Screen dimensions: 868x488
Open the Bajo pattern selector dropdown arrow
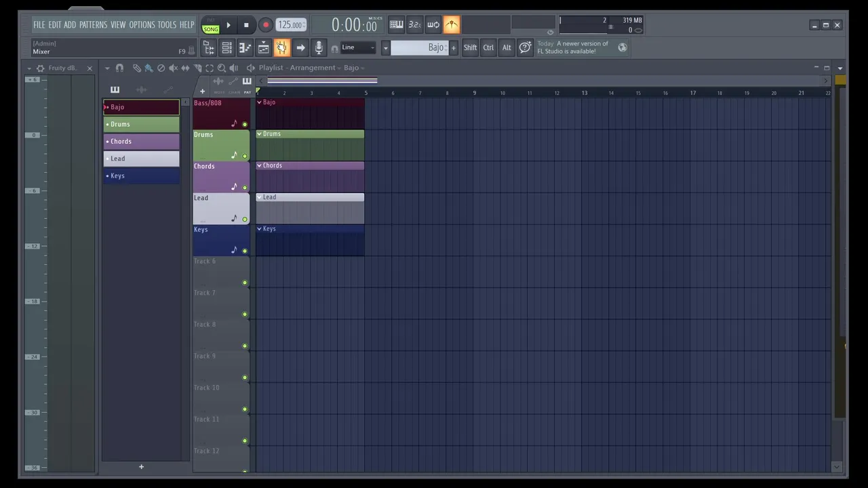pyautogui.click(x=385, y=47)
